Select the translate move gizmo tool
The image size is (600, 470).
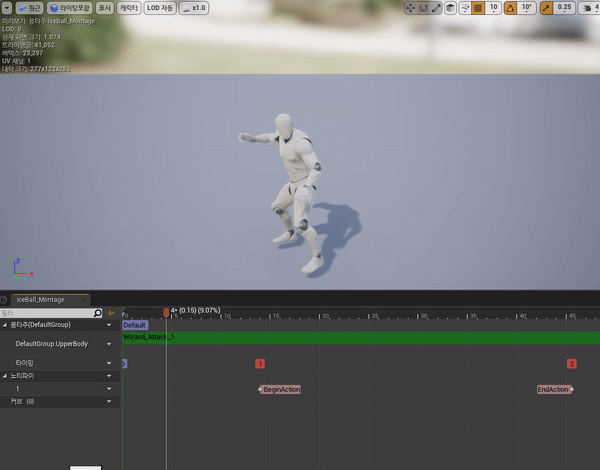click(411, 8)
